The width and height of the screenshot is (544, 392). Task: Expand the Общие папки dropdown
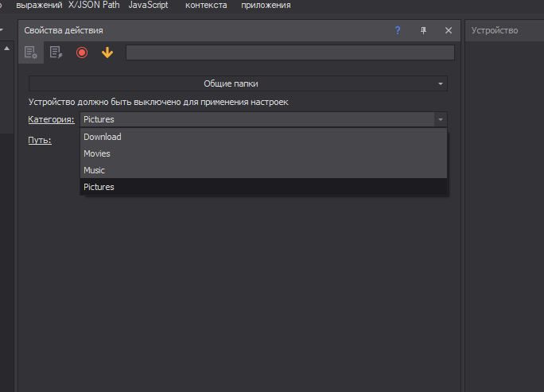tap(238, 83)
